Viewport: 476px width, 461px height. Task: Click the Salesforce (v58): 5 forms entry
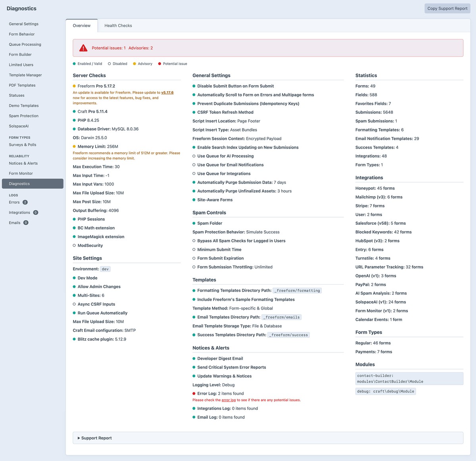[380, 223]
